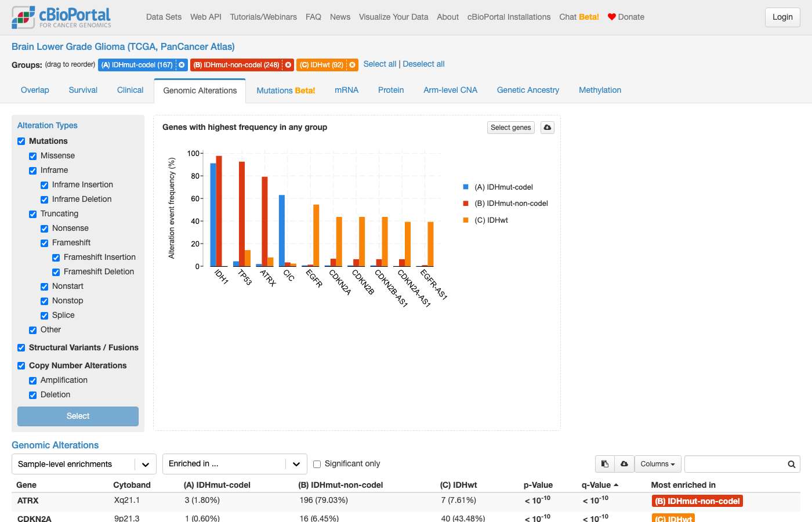Sort table by the p-Value header
Viewport: 812px width, 522px height.
point(538,485)
